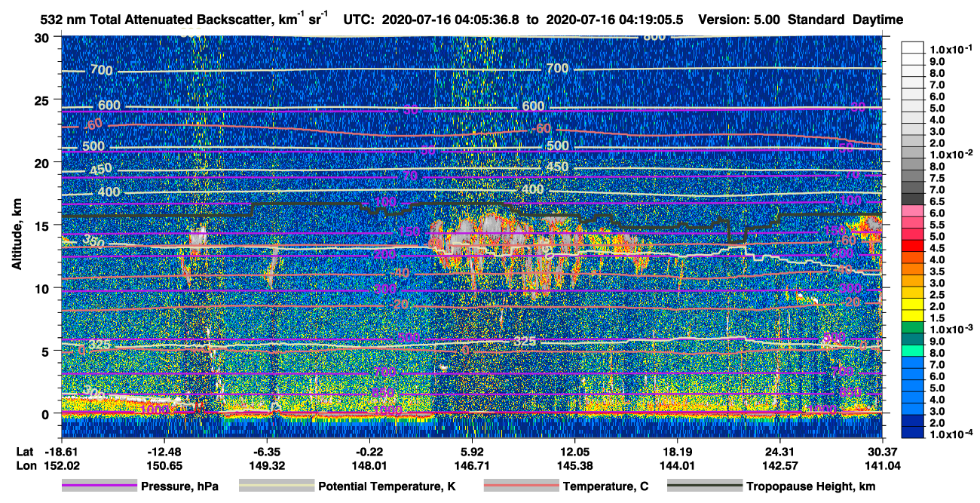Click the colorbar label '1.0x10-4' at the bottom

click(951, 434)
